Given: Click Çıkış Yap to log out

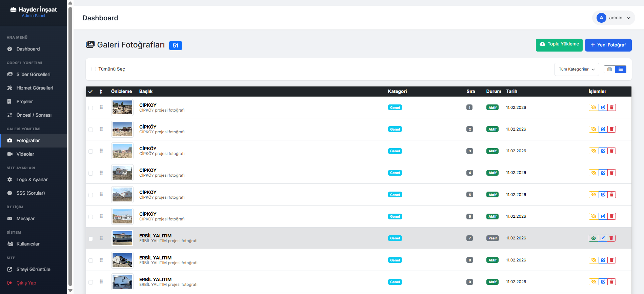Looking at the screenshot, I should 34,283.
